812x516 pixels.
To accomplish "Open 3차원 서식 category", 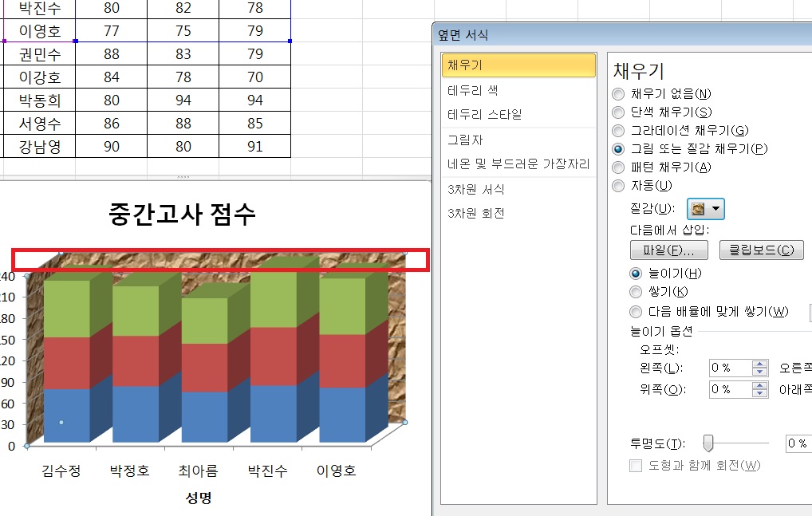I will point(476,190).
